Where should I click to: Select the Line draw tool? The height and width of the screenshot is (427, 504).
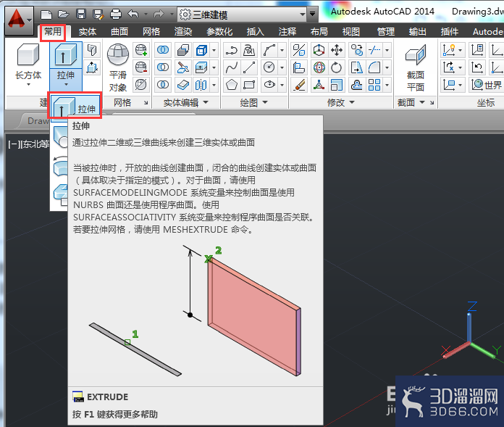(249, 67)
